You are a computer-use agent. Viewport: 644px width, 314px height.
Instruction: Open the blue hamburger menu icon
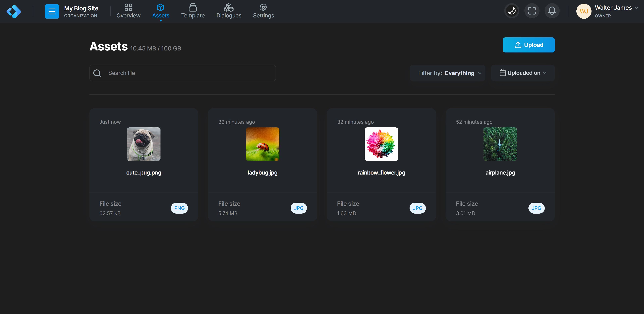[x=52, y=12]
